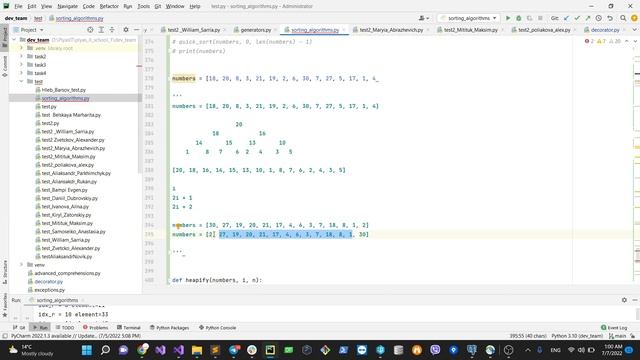Image resolution: width=640 pixels, height=360 pixels.
Task: Expand all in Project panel
Action: tap(101, 30)
